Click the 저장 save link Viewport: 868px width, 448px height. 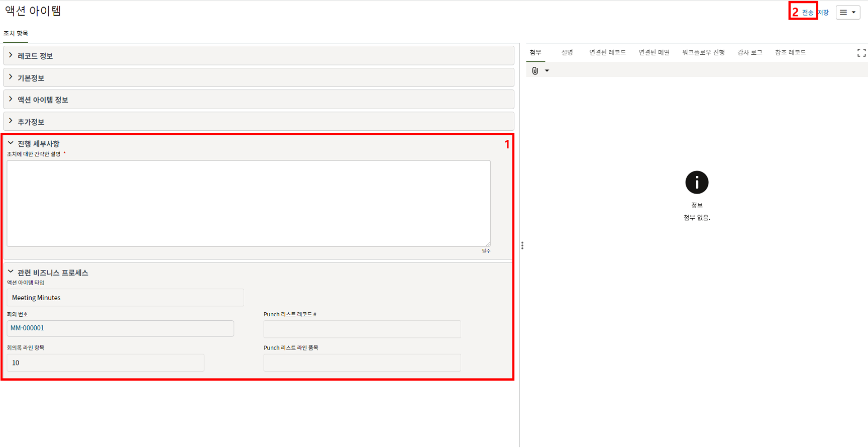tap(823, 13)
